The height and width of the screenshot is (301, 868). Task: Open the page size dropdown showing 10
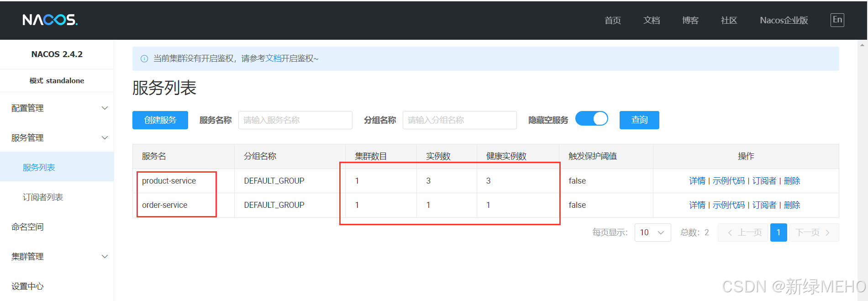[x=652, y=232]
